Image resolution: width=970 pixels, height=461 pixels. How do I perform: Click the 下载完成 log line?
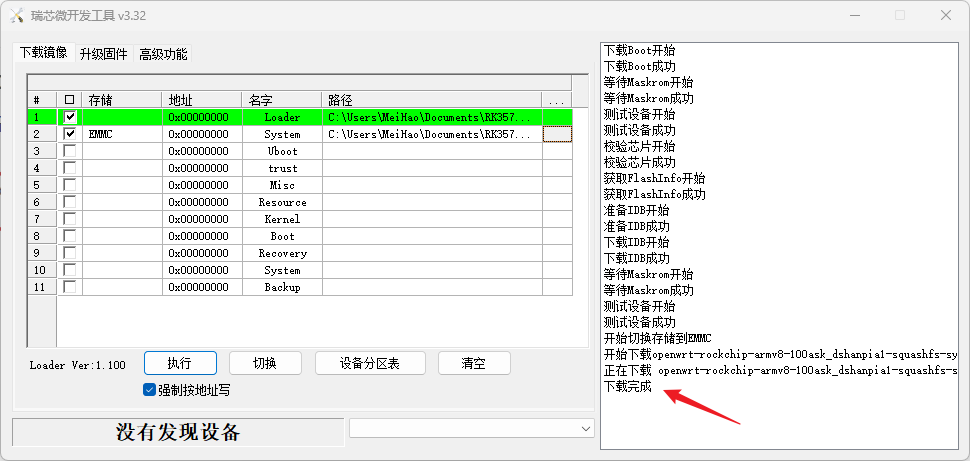pyautogui.click(x=628, y=386)
